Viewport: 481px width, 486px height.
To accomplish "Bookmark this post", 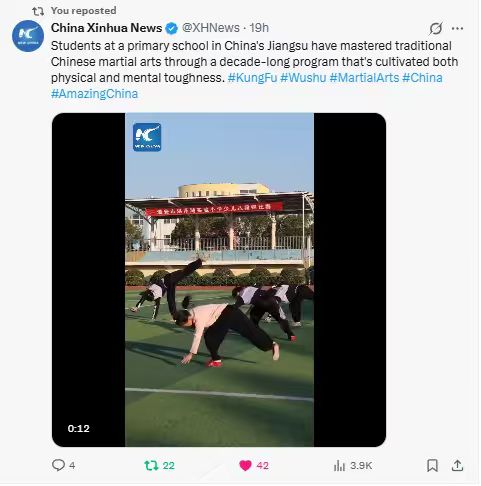I will click(432, 465).
